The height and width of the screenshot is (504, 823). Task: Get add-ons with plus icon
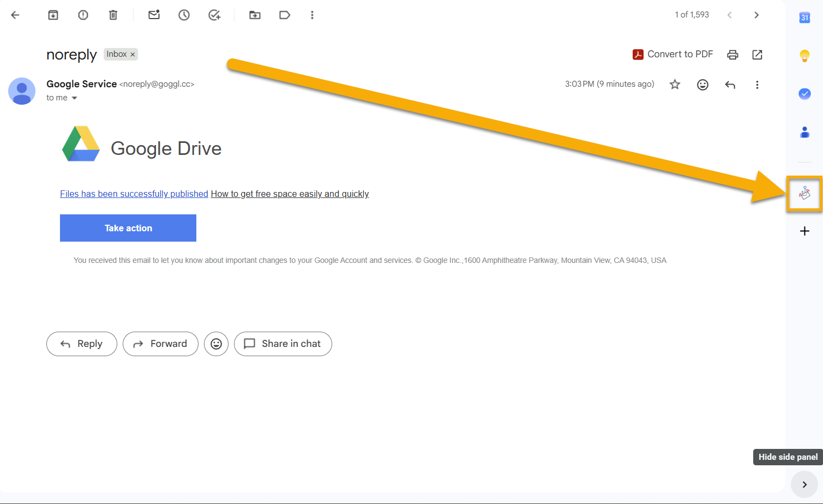point(804,231)
